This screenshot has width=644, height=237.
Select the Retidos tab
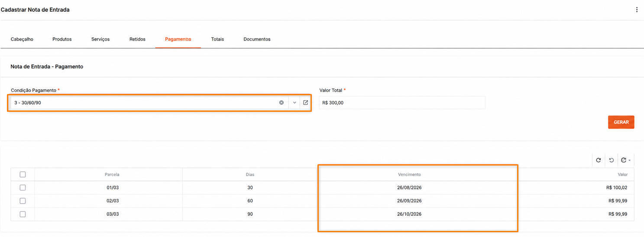point(137,39)
